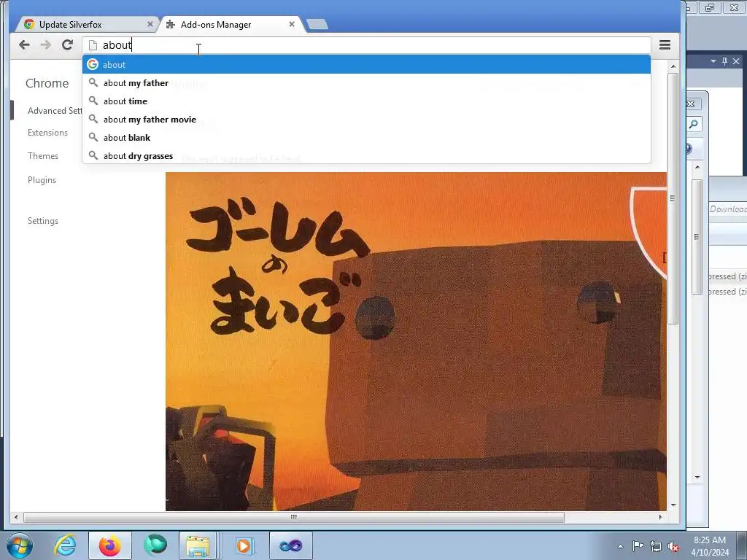Reload the current page
747x560 pixels.
coord(68,44)
